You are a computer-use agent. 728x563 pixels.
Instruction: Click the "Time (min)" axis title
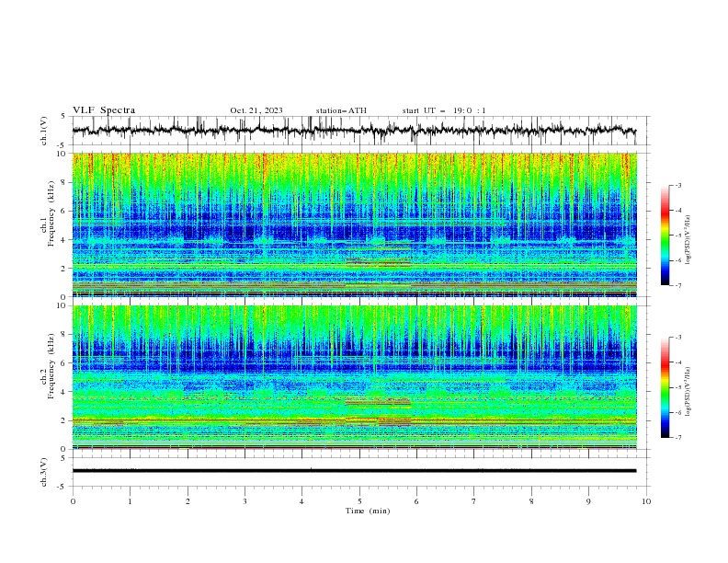pos(368,511)
